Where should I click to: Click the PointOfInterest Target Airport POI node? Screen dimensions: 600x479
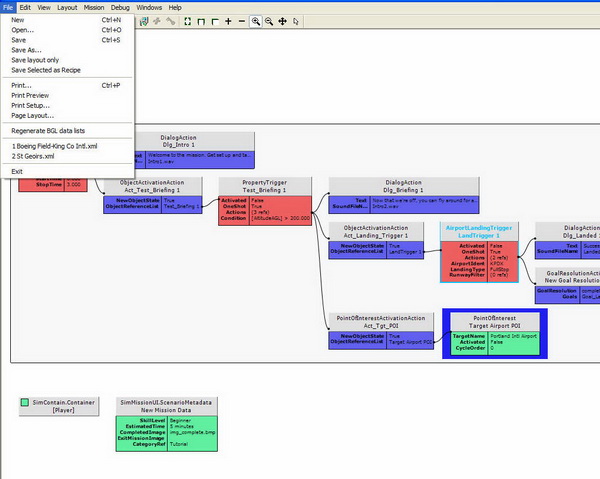click(492, 320)
